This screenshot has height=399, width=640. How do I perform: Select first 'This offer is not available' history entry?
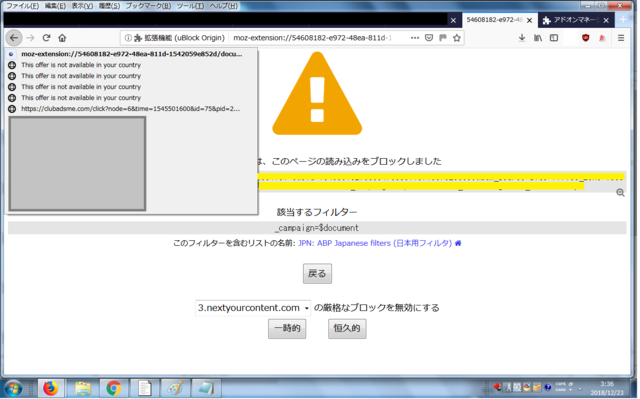point(131,65)
